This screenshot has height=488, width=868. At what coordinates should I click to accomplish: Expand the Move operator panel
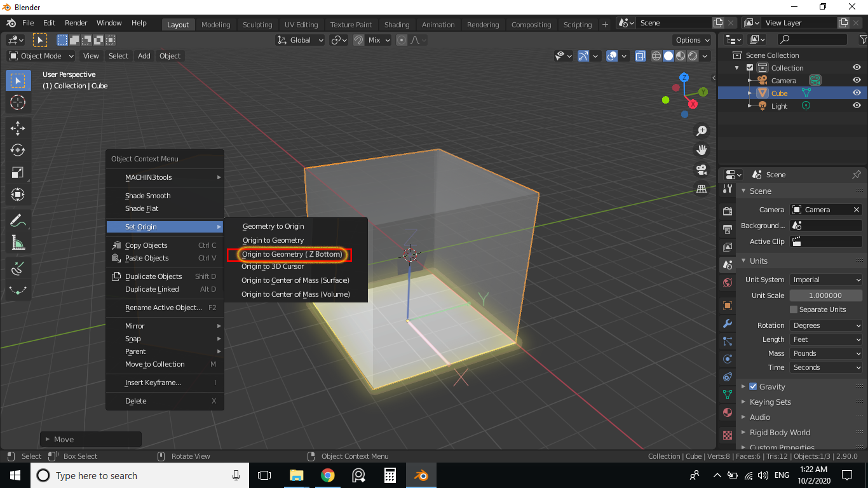[90, 439]
